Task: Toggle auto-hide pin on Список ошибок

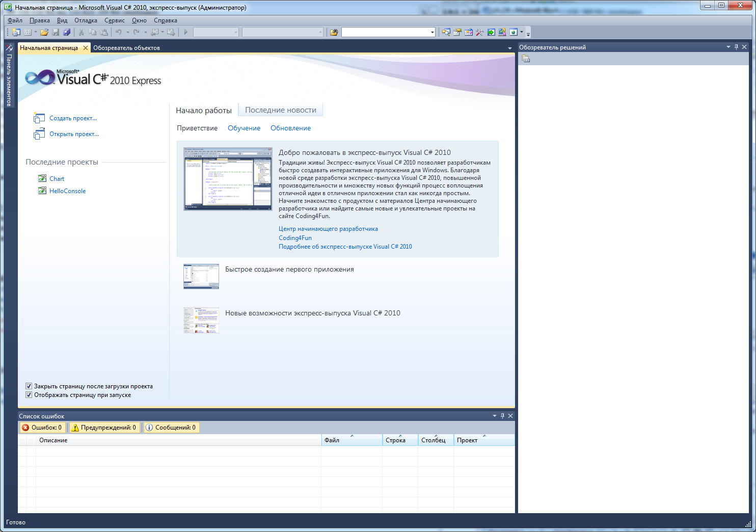Action: click(502, 416)
